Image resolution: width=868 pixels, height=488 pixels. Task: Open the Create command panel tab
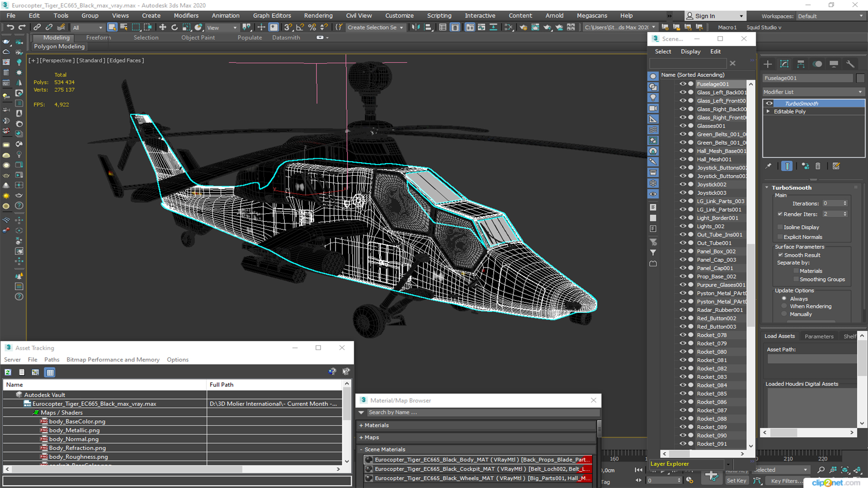(x=768, y=64)
